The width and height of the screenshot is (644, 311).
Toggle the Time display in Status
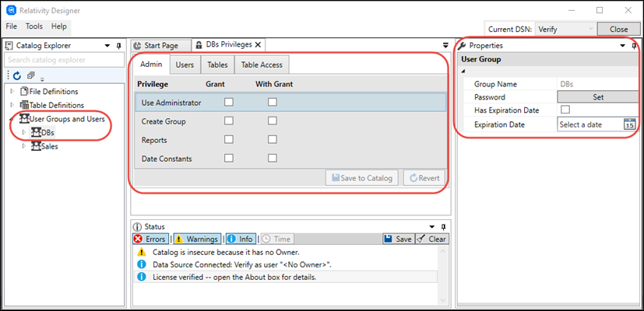pos(277,239)
